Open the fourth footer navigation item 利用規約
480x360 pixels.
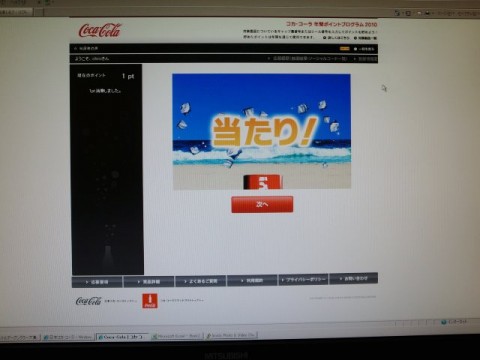tap(252, 281)
